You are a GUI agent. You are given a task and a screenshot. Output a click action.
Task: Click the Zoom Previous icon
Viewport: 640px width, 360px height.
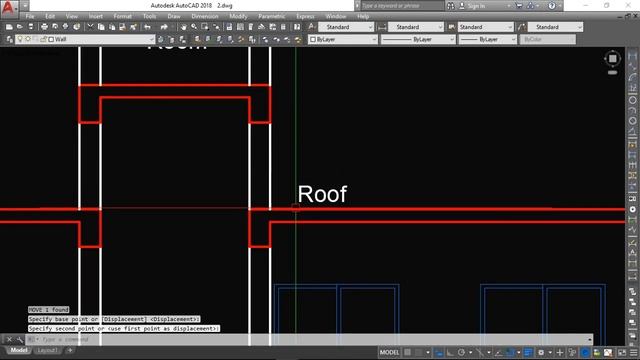click(x=216, y=27)
